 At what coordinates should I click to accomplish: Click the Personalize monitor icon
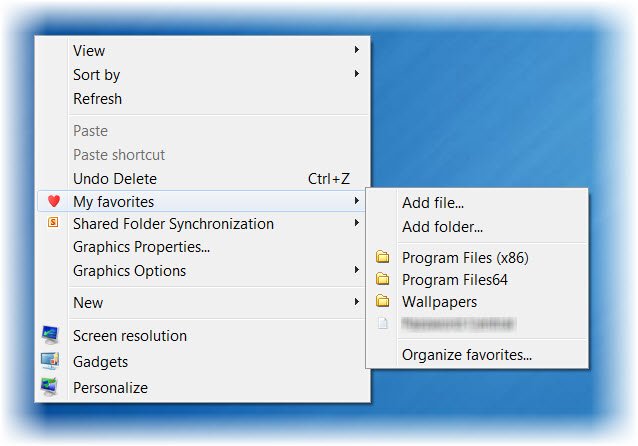(50, 387)
